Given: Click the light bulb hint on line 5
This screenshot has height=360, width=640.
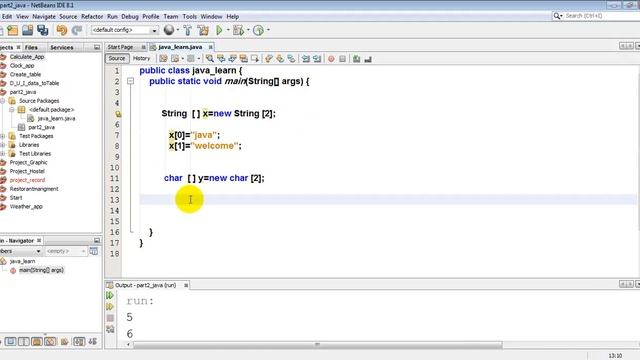Looking at the screenshot, I should coord(118,114).
